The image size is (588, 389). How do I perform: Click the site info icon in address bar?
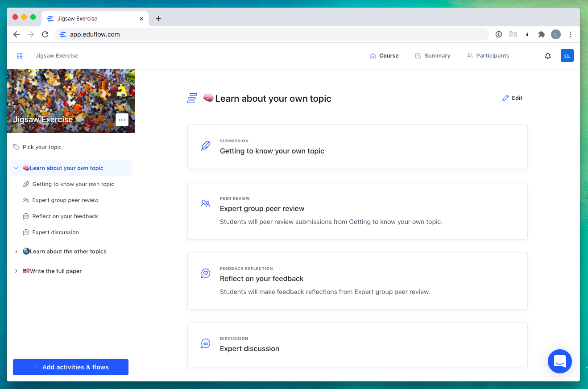click(x=62, y=34)
